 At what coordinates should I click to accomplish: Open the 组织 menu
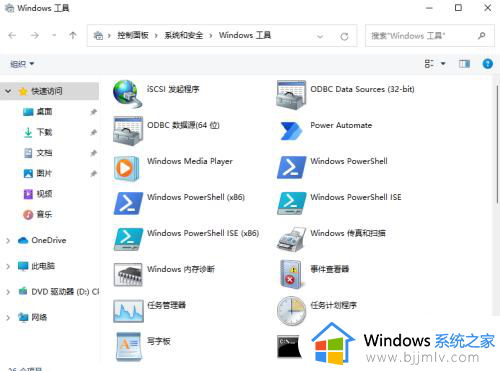pyautogui.click(x=22, y=64)
